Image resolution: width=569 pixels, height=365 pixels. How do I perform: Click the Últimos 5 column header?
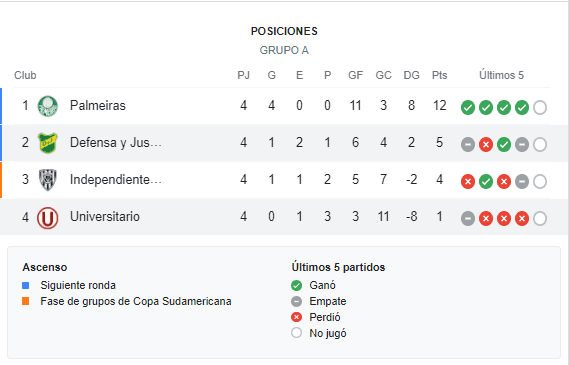click(501, 75)
